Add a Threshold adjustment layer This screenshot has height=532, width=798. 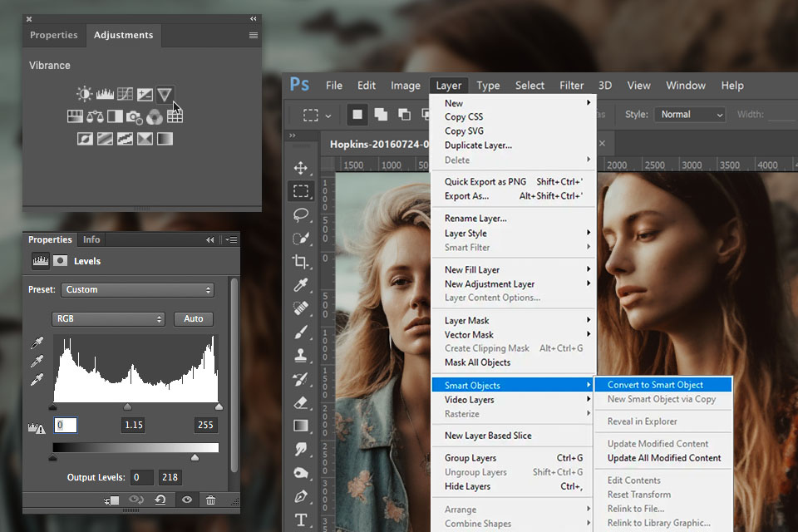point(125,139)
